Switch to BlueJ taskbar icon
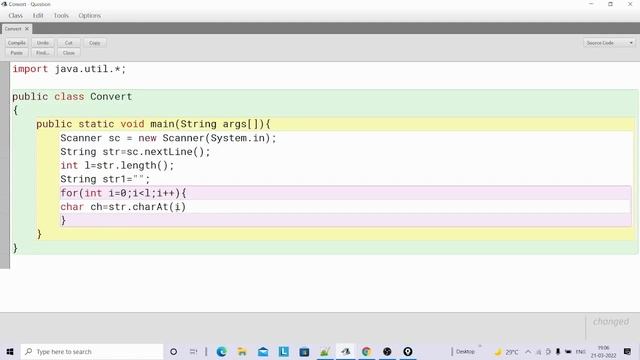The height and width of the screenshot is (360, 640). (x=346, y=351)
